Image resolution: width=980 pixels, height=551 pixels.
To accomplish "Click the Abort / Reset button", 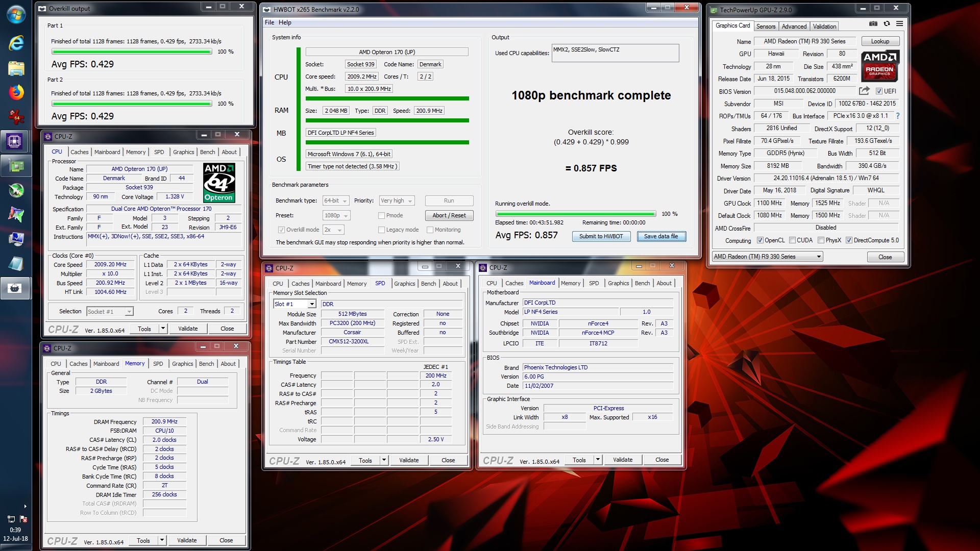I will coord(449,215).
